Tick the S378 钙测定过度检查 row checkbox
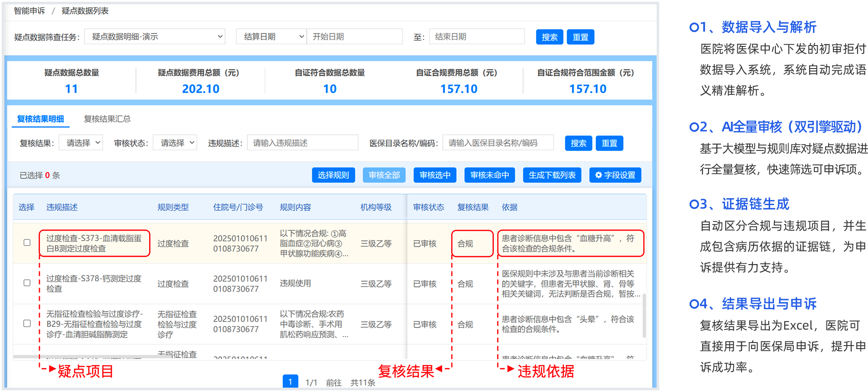 coord(27,283)
